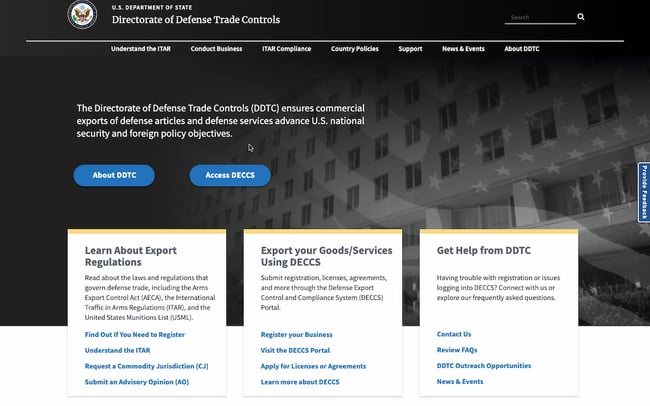This screenshot has width=650, height=406.
Task: Click 'Submit registration, licenses, agreements' description
Action: click(323, 293)
